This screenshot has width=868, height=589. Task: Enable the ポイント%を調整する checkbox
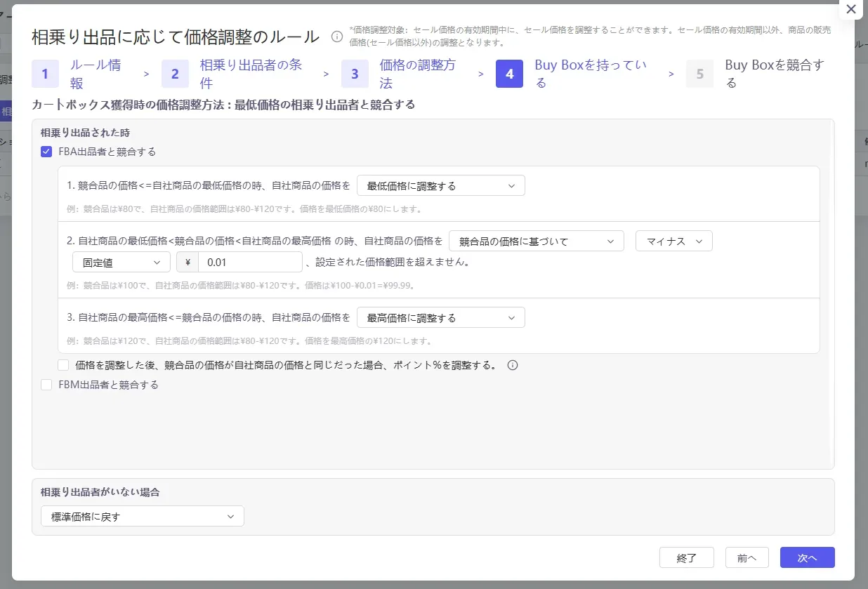[63, 365]
